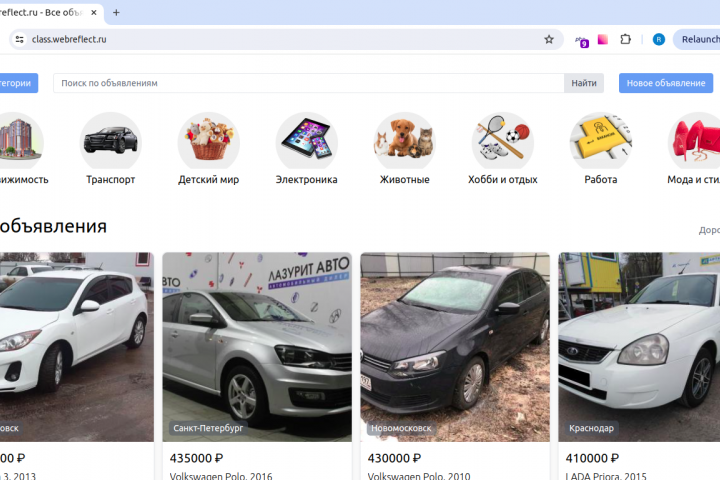Open the Работа yellow key icon
The height and width of the screenshot is (480, 720).
pos(601,141)
